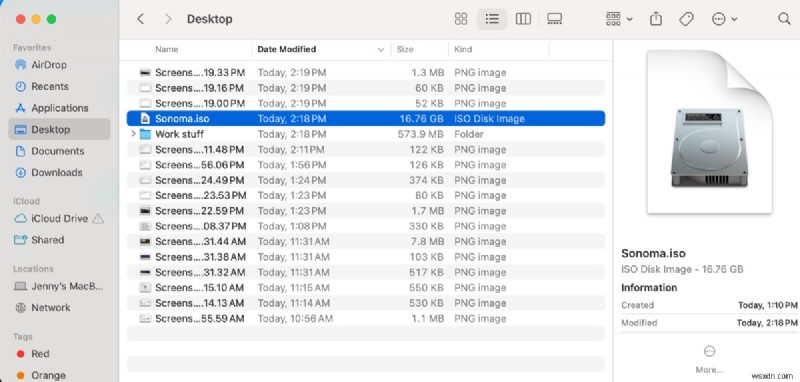Click the 16.76 GB size cell

(421, 119)
